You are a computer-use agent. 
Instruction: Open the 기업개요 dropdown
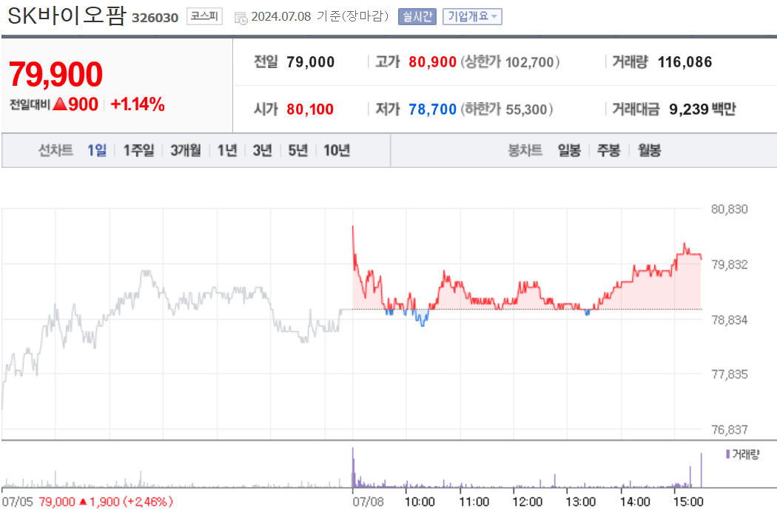pyautogui.click(x=472, y=16)
